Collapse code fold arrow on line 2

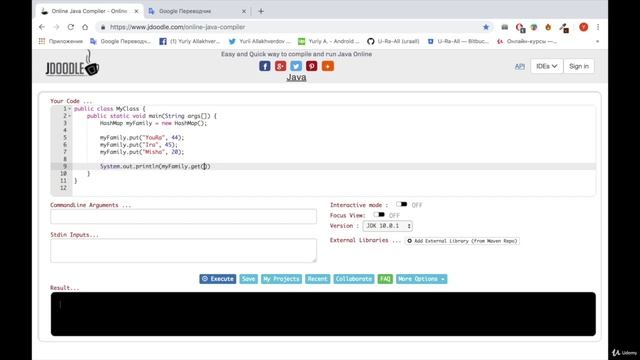pos(69,116)
